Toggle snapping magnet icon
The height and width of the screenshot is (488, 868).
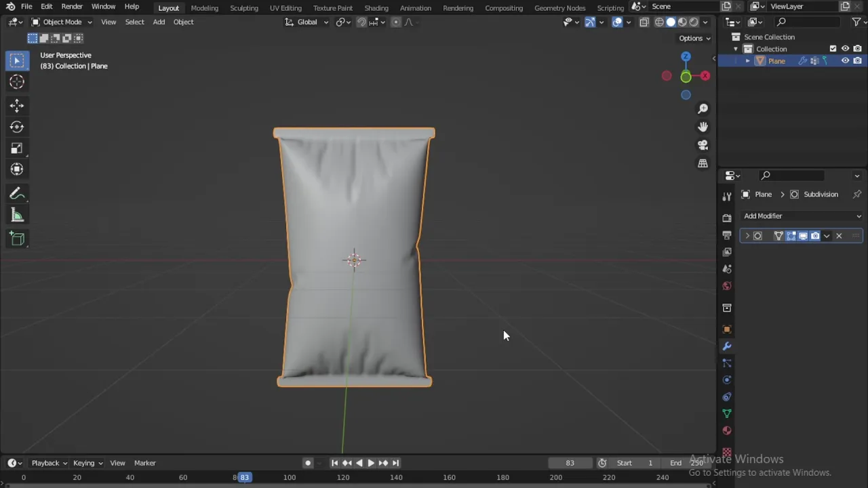click(x=361, y=22)
